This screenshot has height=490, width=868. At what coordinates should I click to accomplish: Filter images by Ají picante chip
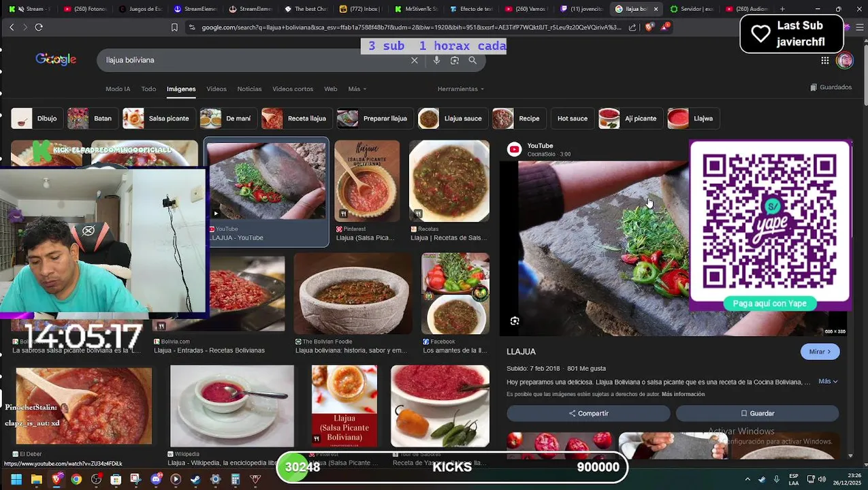pyautogui.click(x=629, y=118)
